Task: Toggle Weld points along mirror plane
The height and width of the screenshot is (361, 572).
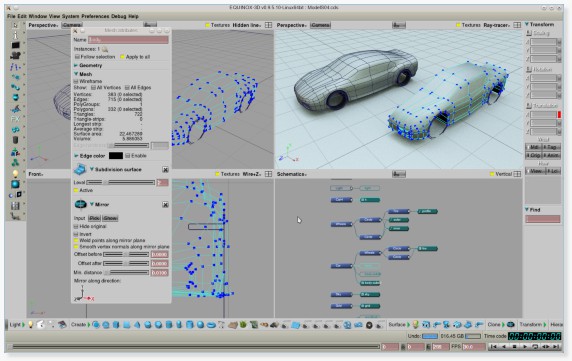Action: 76,241
